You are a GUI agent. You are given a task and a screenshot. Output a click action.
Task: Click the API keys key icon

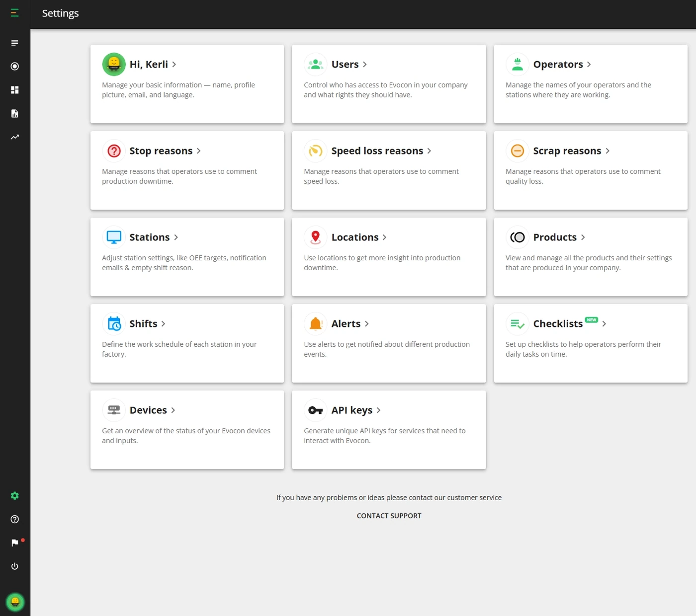(x=316, y=410)
